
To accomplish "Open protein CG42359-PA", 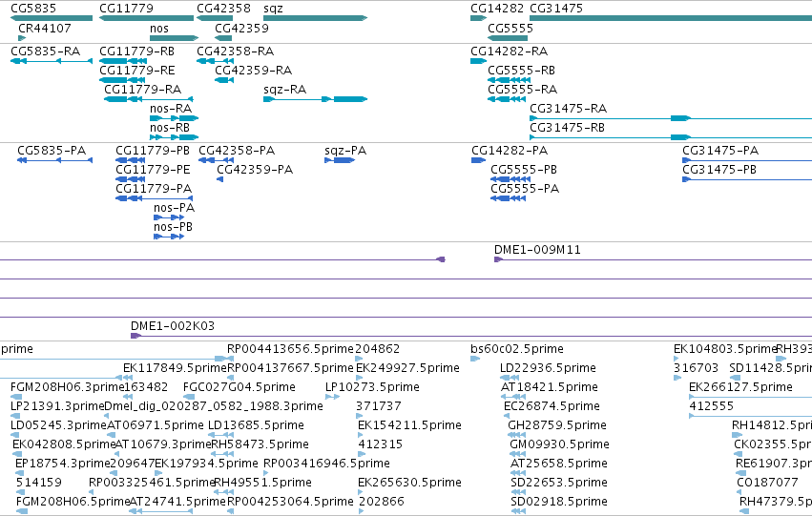I will [255, 170].
